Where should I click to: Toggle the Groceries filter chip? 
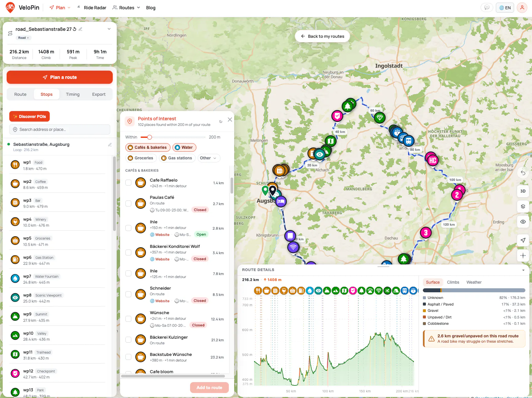pos(141,158)
